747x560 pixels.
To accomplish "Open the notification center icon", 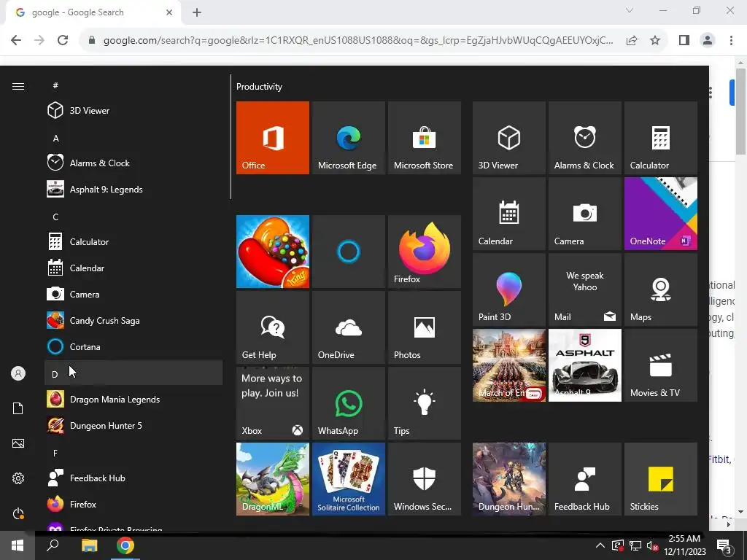I will (724, 546).
